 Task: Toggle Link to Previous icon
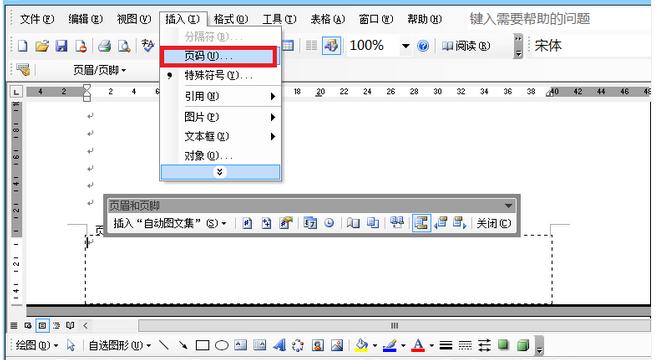[397, 223]
